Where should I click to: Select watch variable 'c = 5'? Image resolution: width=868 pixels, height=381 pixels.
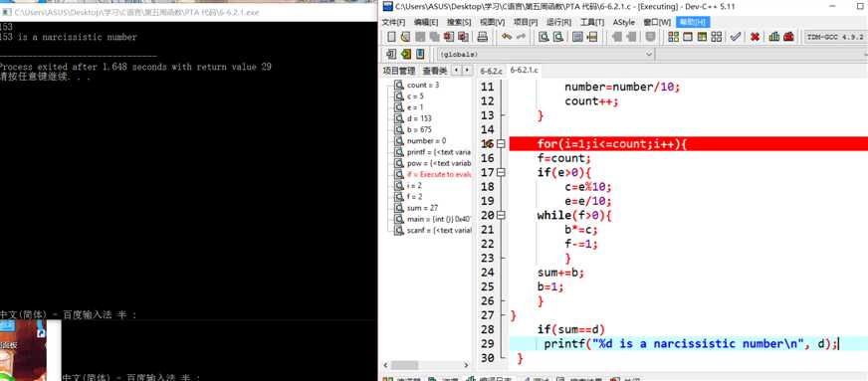(415, 96)
